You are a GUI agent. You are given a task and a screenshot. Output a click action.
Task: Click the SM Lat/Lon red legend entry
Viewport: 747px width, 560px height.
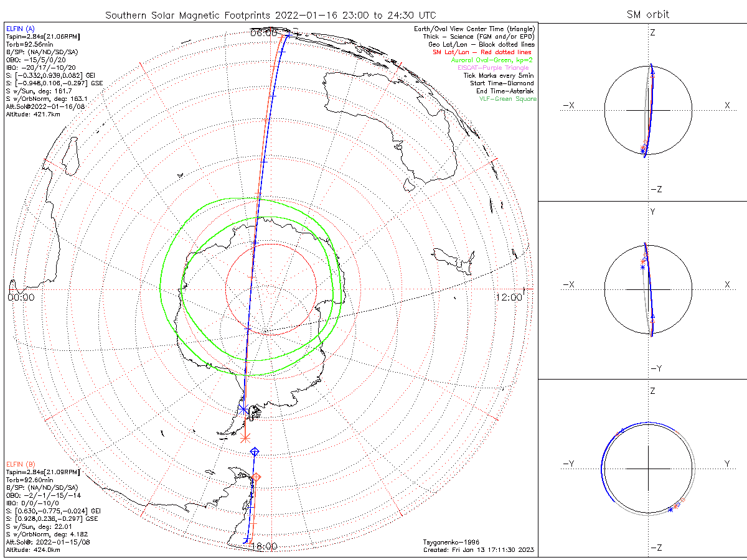click(484, 52)
